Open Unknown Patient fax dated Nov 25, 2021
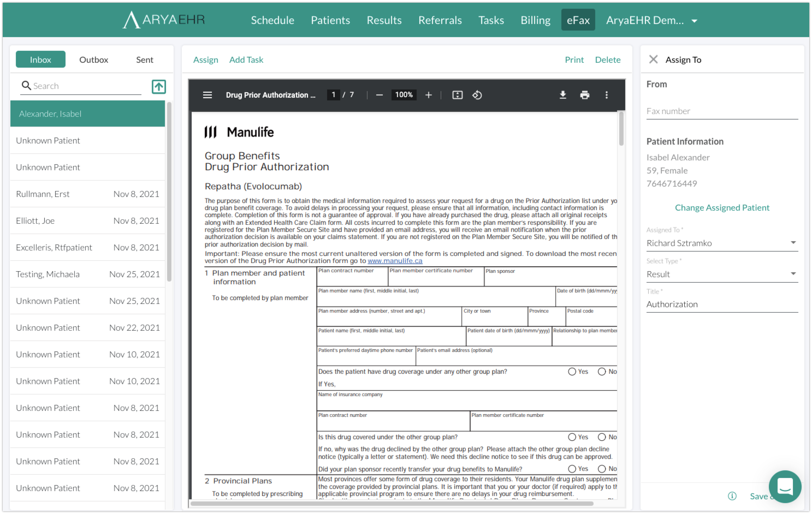Image resolution: width=812 pixels, height=514 pixels. click(x=87, y=301)
